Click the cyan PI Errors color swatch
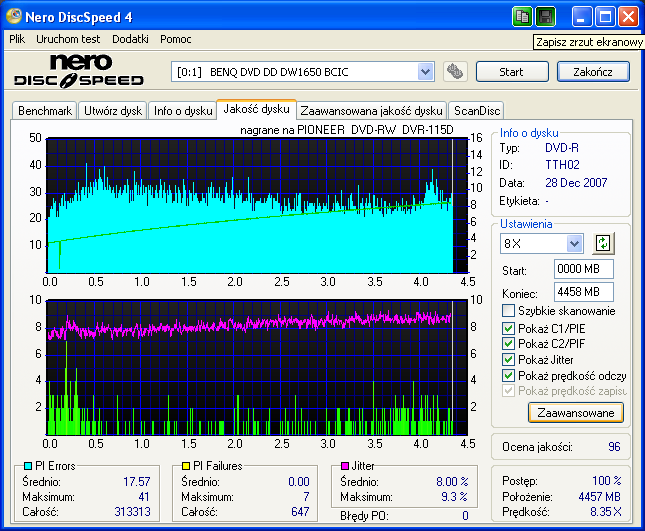Screen dimensions: 645x531 coord(28,466)
